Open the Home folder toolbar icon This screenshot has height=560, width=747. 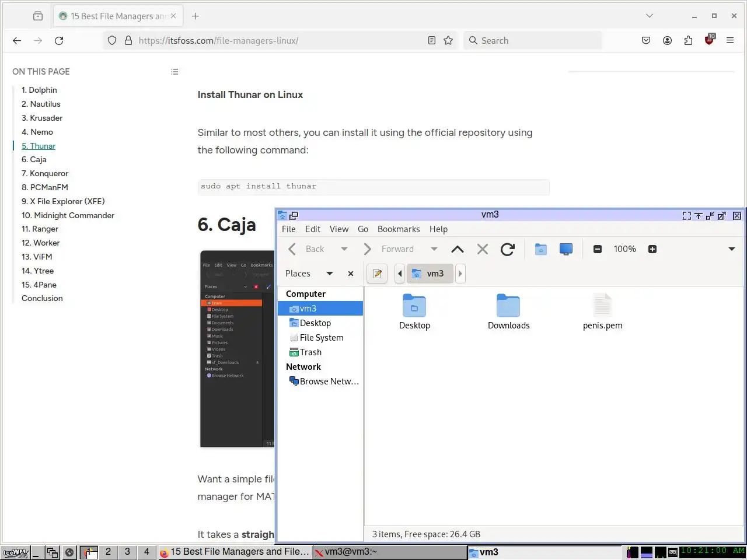pos(541,249)
